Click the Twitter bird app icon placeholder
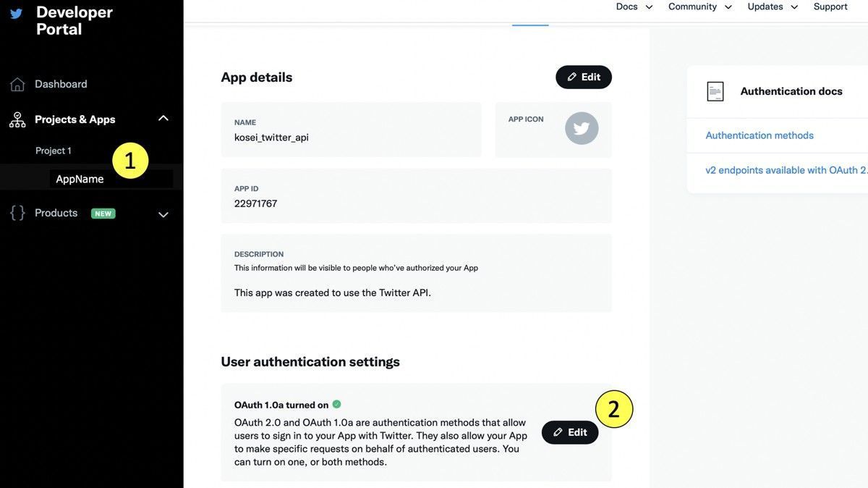The width and height of the screenshot is (868, 488). (x=582, y=126)
